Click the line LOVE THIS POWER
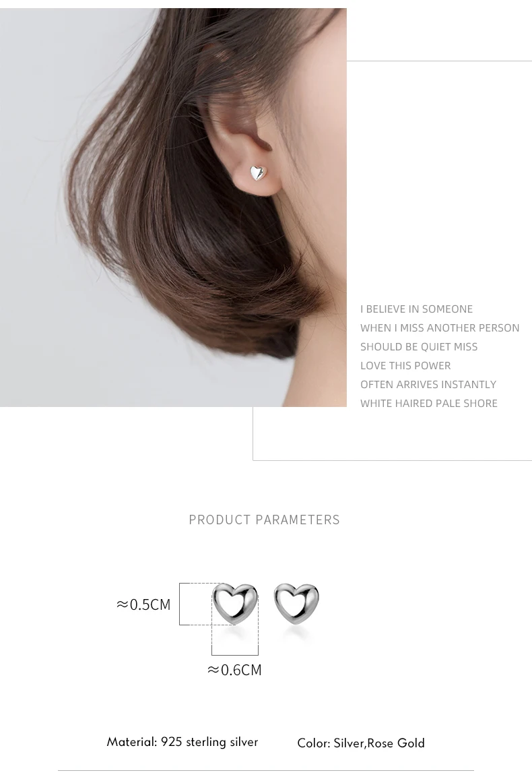 (x=405, y=366)
